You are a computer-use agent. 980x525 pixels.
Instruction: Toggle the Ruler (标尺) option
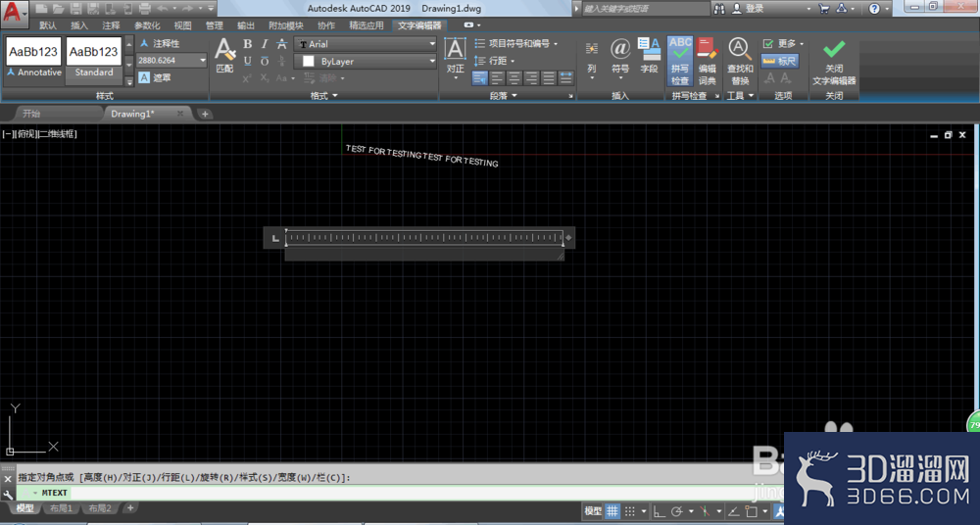780,62
